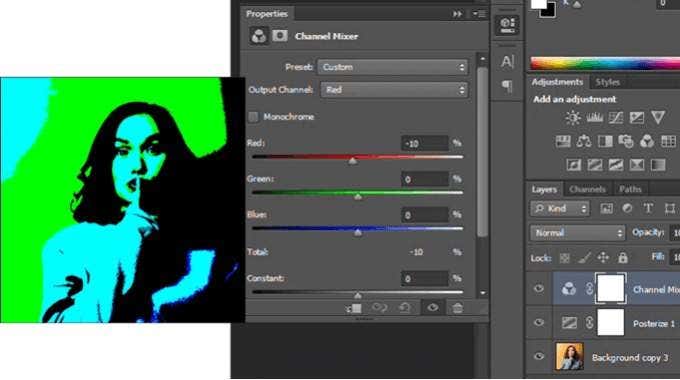
Task: Select the Properties tab
Action: 267,14
